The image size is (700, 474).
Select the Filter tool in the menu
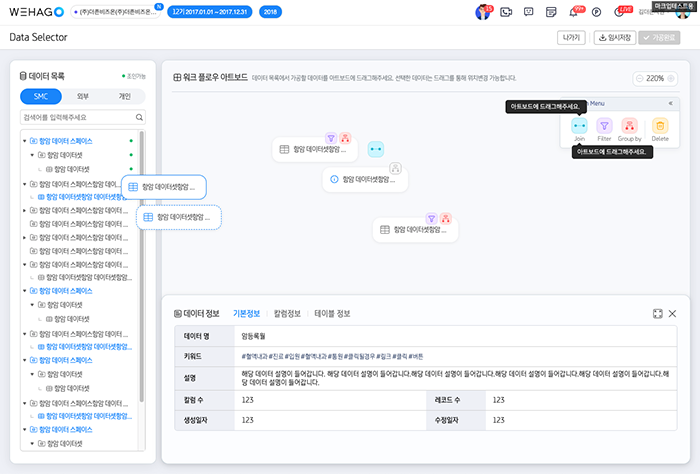click(x=605, y=126)
